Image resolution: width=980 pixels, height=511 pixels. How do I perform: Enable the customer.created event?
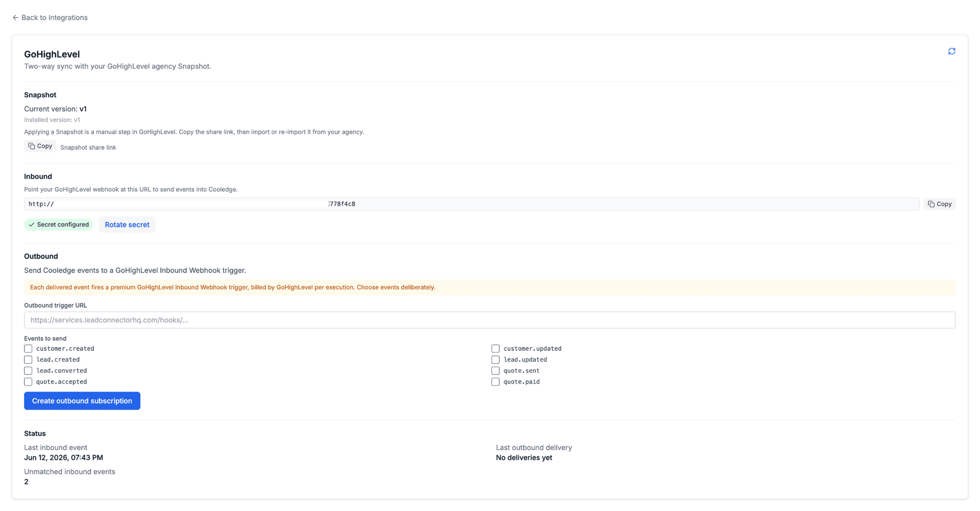[x=28, y=349]
